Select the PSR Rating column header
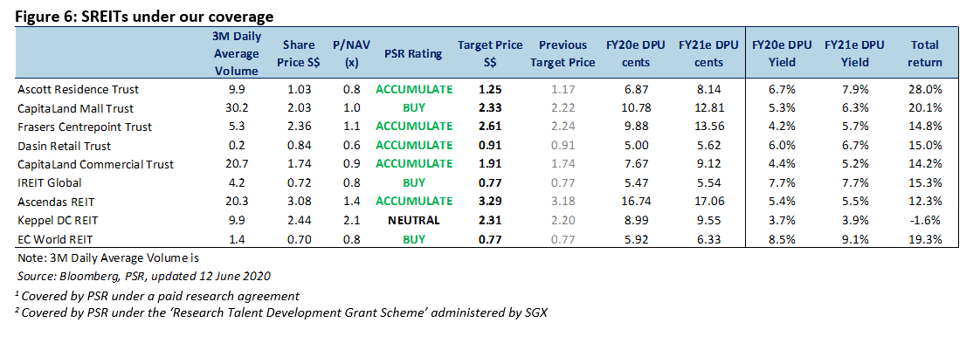 tap(413, 54)
